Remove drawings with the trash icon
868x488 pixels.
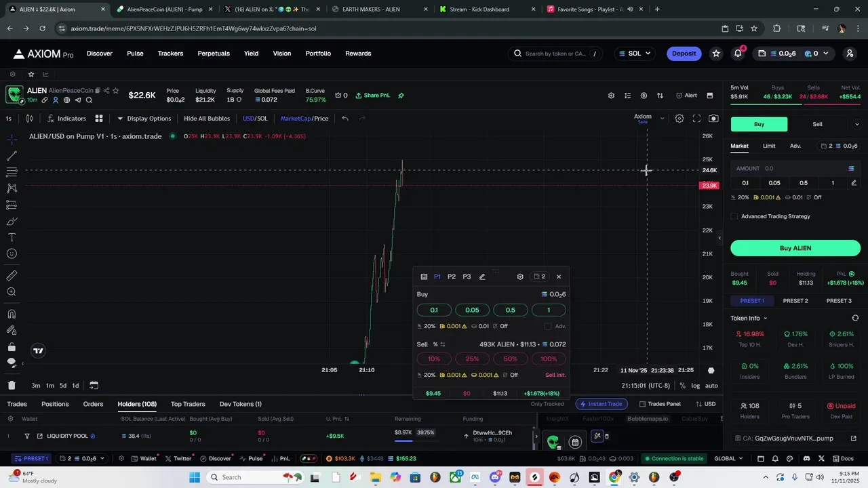(12, 385)
